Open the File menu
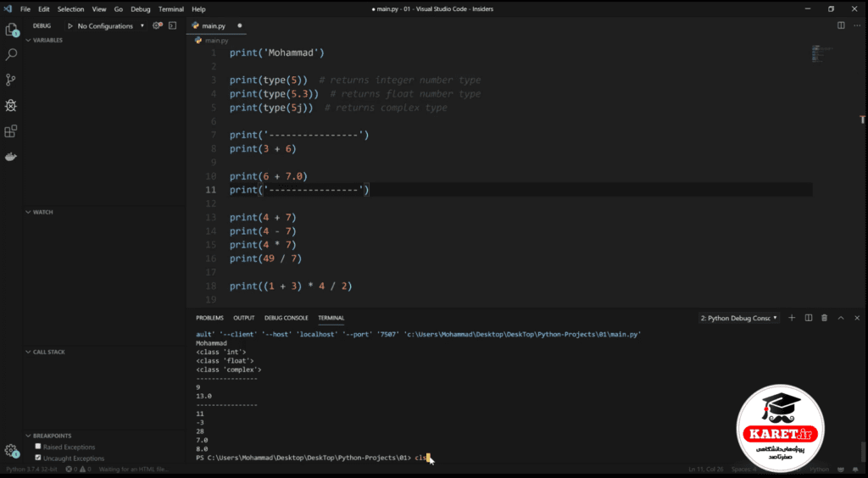The image size is (868, 478). (25, 8)
